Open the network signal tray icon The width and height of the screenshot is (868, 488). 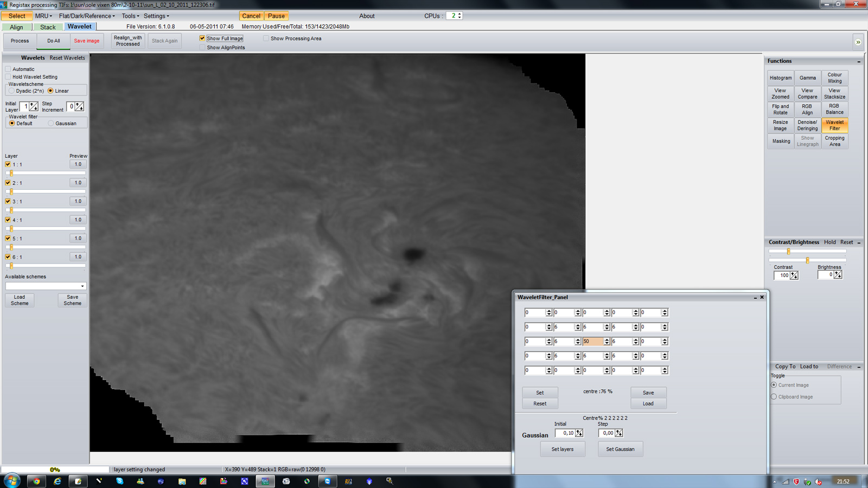click(x=786, y=481)
